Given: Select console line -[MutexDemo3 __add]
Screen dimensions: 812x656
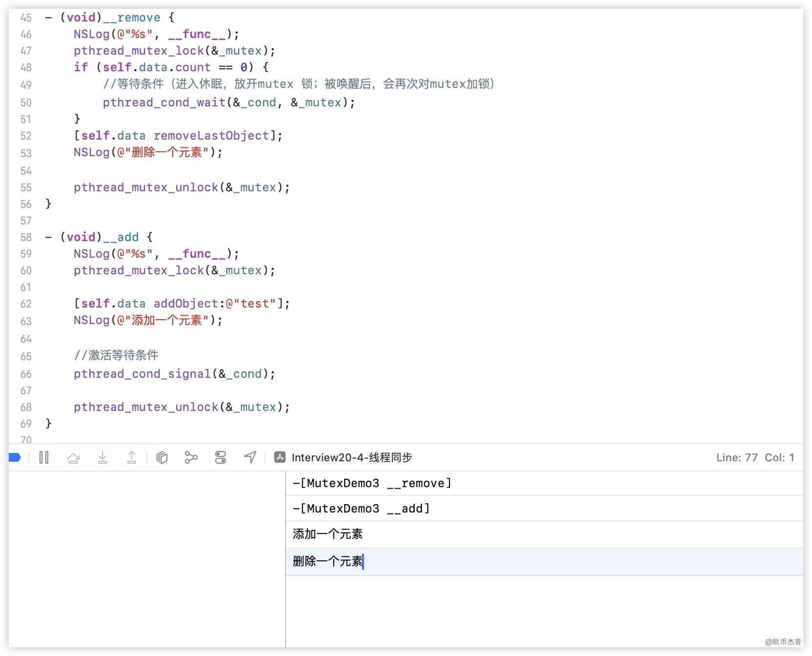Looking at the screenshot, I should [x=361, y=509].
